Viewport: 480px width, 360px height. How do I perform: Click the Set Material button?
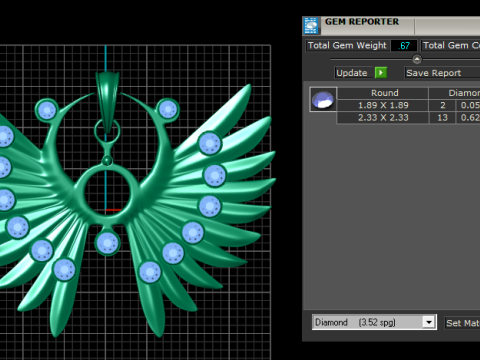pos(462,323)
